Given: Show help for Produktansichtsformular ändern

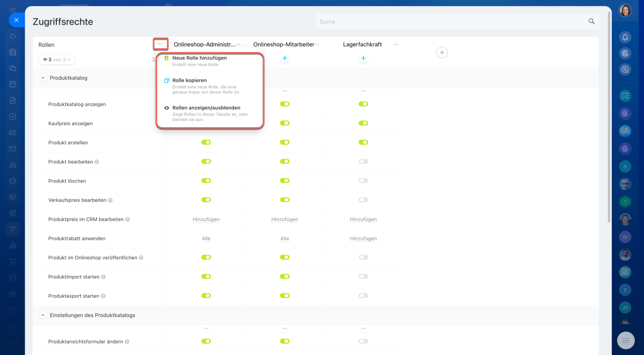Looking at the screenshot, I should click(127, 341).
